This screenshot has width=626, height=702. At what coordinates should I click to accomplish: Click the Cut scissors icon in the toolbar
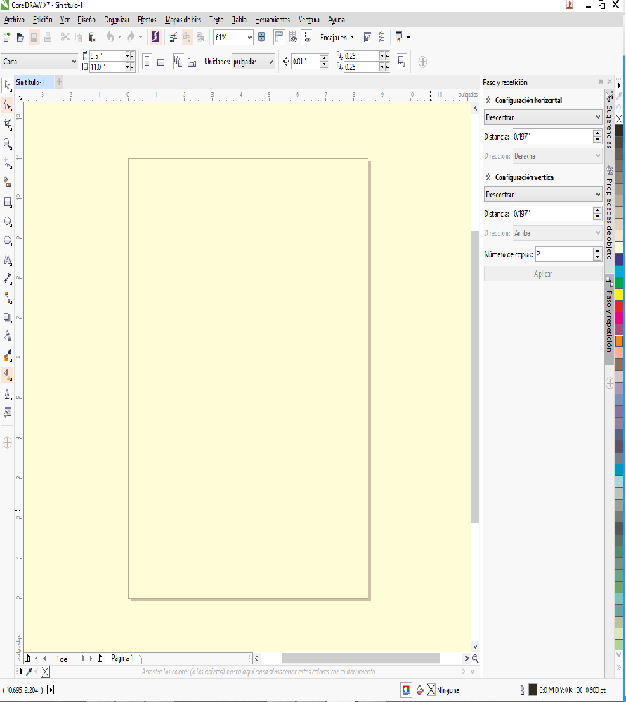pos(65,37)
